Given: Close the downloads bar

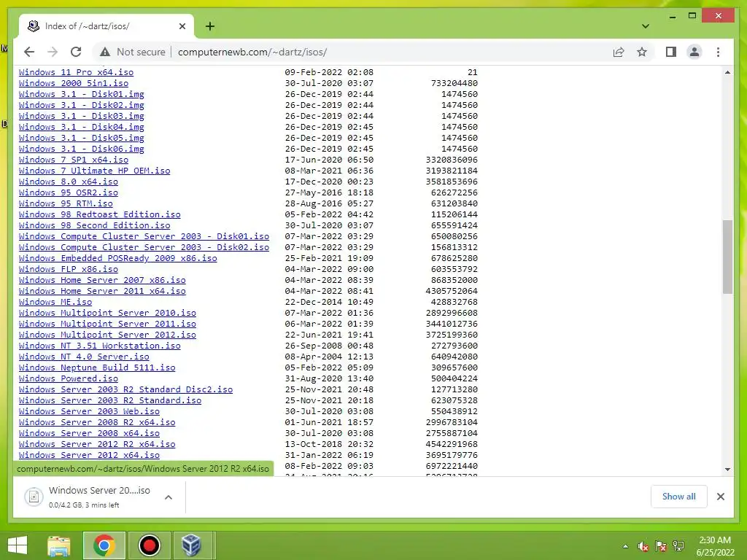Looking at the screenshot, I should pos(720,497).
